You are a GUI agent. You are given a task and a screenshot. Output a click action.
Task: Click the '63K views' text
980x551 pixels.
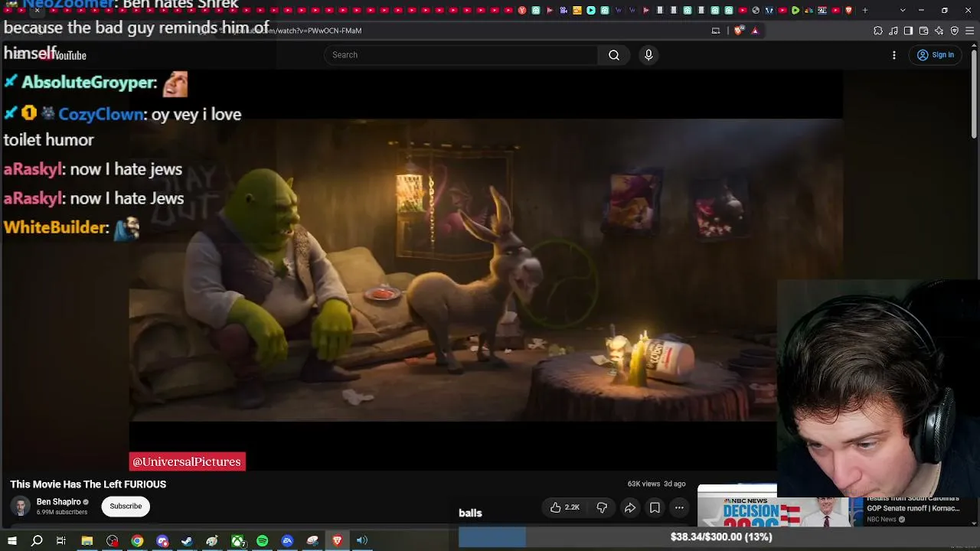pos(644,484)
